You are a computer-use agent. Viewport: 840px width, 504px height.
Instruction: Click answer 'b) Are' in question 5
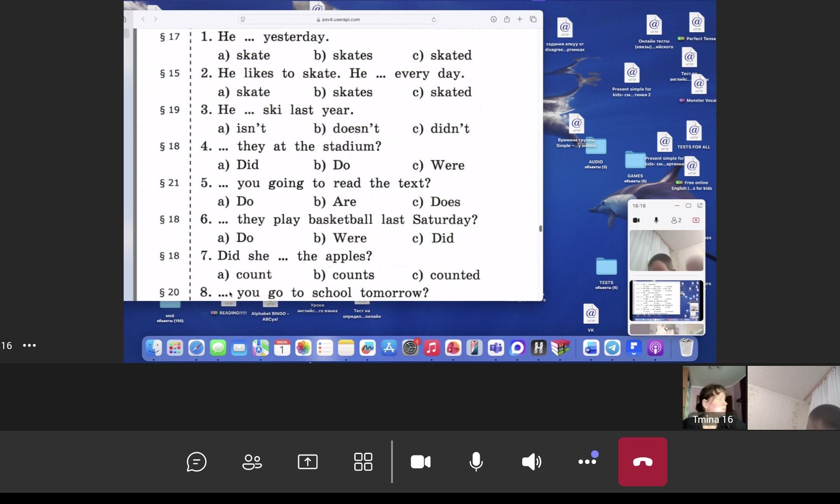(x=335, y=202)
